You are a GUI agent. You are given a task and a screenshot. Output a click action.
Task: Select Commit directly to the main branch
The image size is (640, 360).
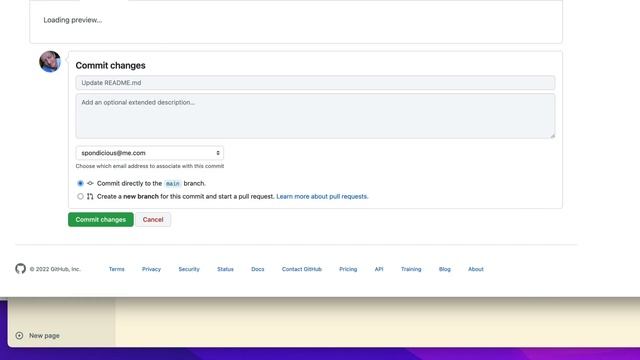(80, 183)
